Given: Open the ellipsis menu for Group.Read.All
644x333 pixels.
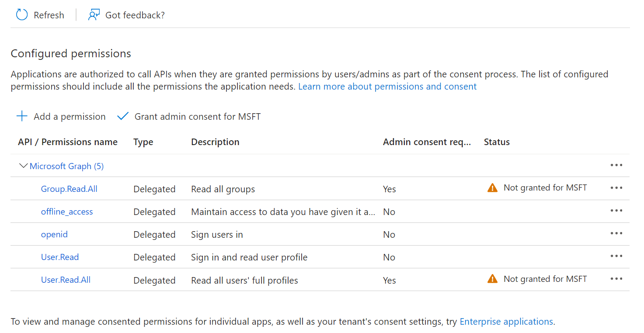Looking at the screenshot, I should click(x=616, y=188).
